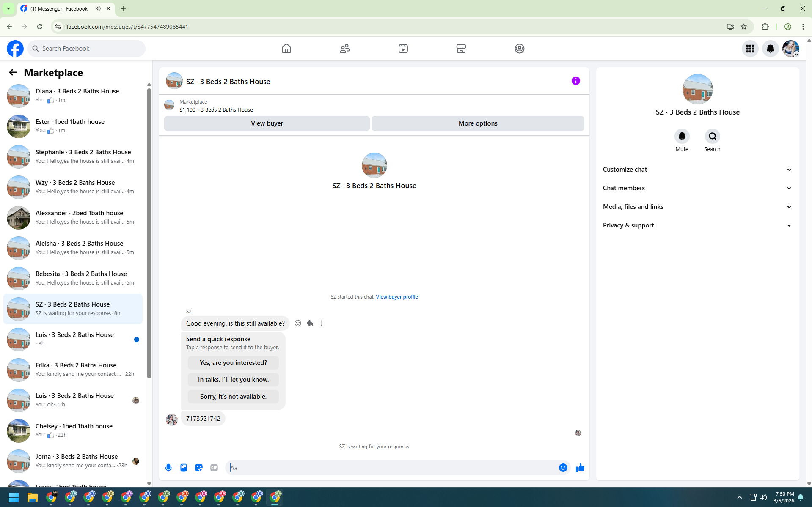This screenshot has width=812, height=507.
Task: Expand Chat members section
Action: point(697,188)
